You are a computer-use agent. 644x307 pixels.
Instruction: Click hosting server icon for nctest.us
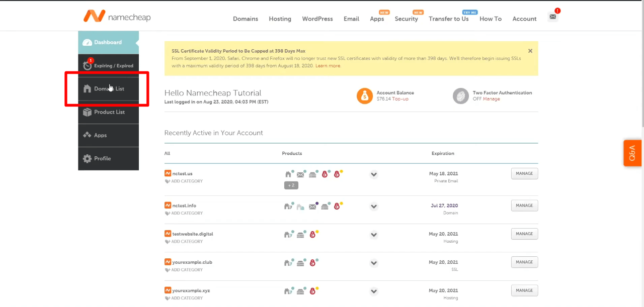[312, 174]
